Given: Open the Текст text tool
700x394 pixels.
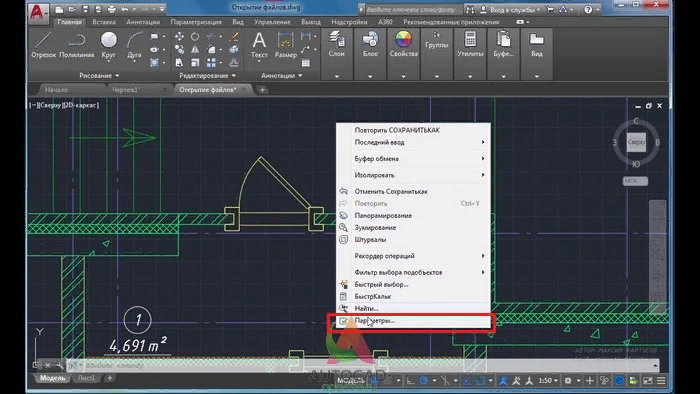Looking at the screenshot, I should pos(259,46).
